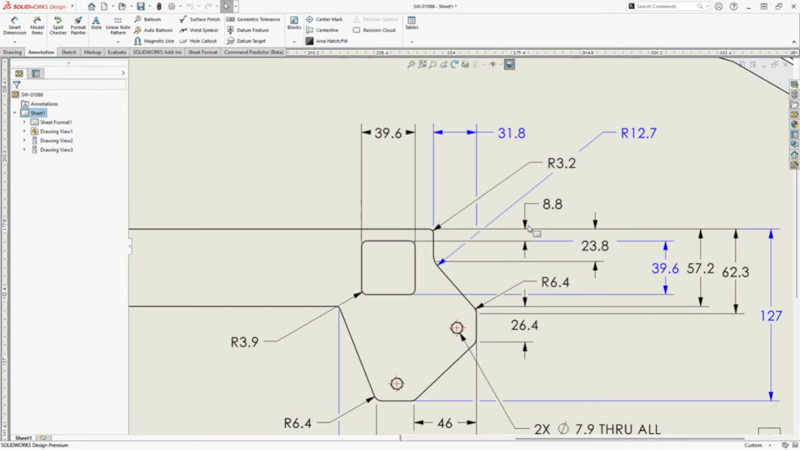Click the Model Items tool
This screenshot has height=450, width=800.
coord(37,25)
